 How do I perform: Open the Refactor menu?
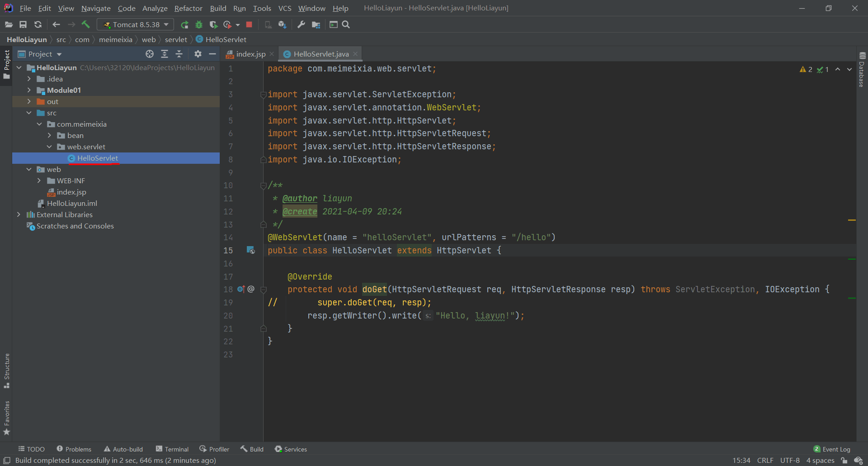click(x=189, y=8)
